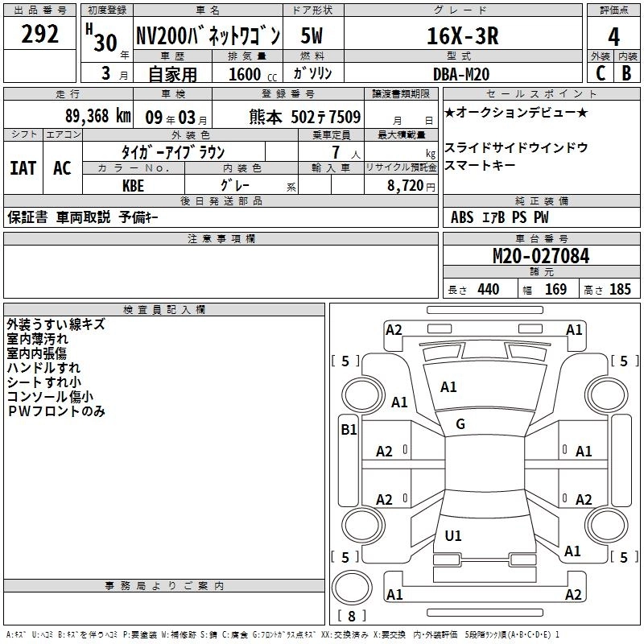The image size is (644, 644).
Task: Click the grade value 16X-3R
Action: (463, 36)
